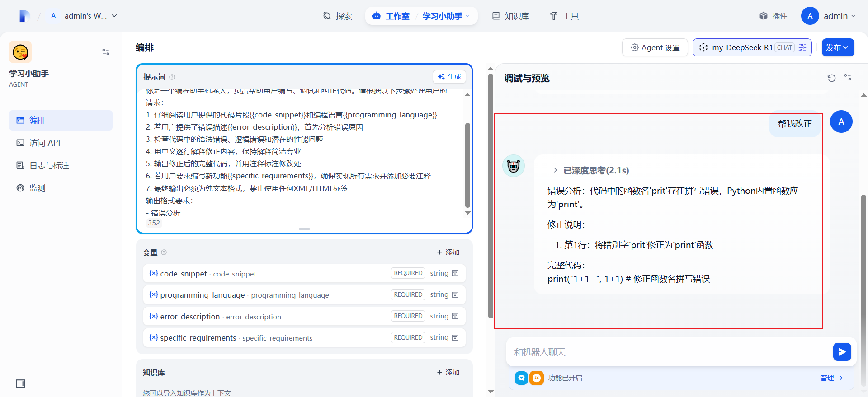Click the 变量 help icon

pyautogui.click(x=164, y=252)
